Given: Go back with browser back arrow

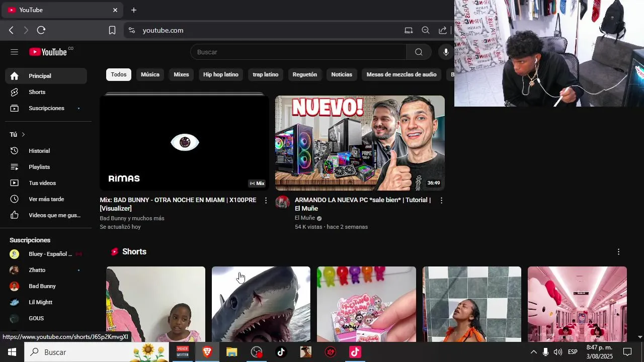Looking at the screenshot, I should [11, 30].
